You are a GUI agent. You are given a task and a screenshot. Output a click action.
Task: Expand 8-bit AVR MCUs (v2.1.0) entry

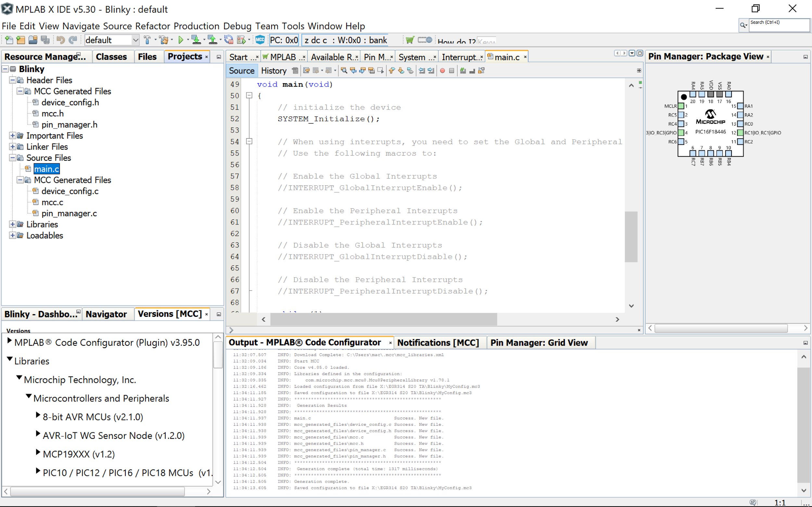coord(38,415)
